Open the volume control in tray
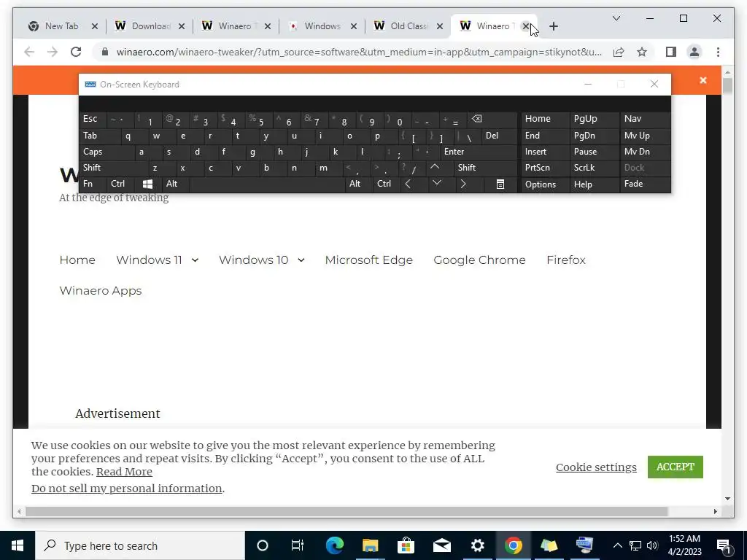 click(x=652, y=545)
